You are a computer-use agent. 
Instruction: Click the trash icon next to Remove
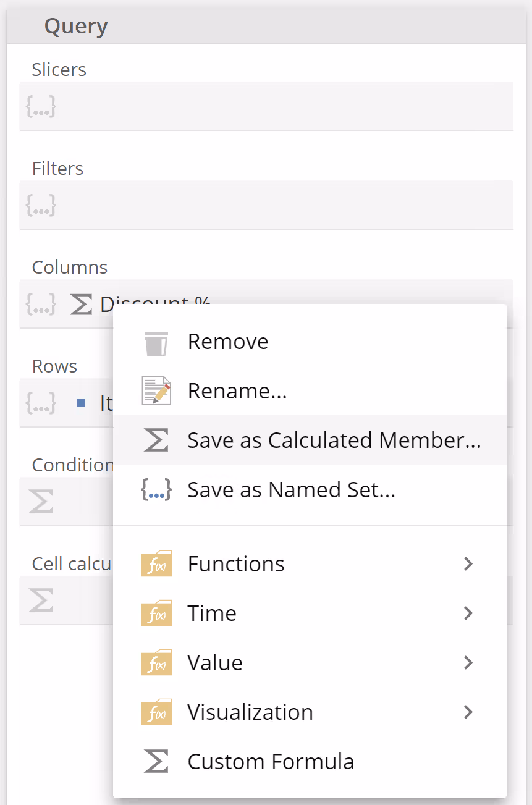[x=156, y=342]
